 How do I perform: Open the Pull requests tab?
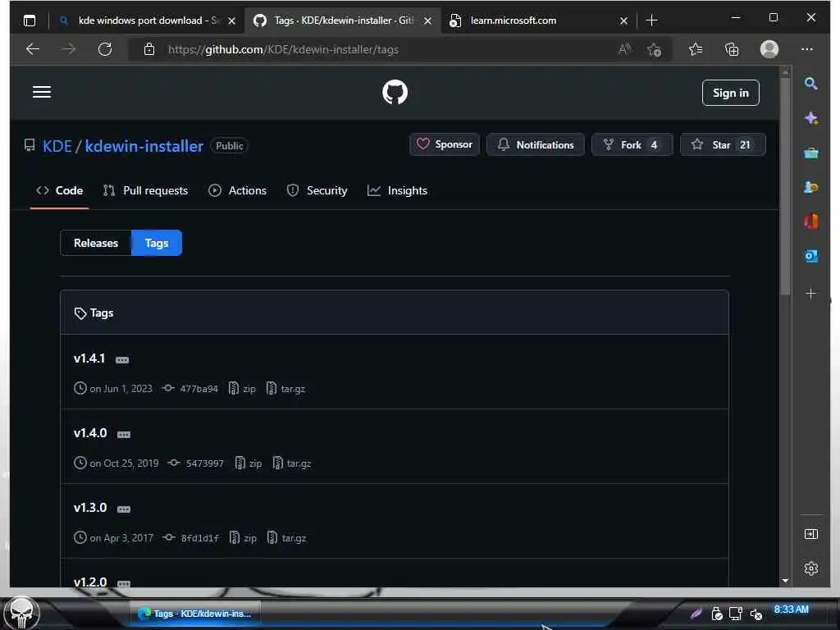coord(146,190)
